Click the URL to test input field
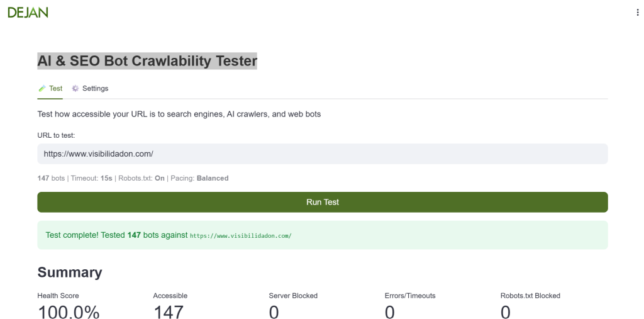Image resolution: width=644 pixels, height=319 pixels. 322,154
